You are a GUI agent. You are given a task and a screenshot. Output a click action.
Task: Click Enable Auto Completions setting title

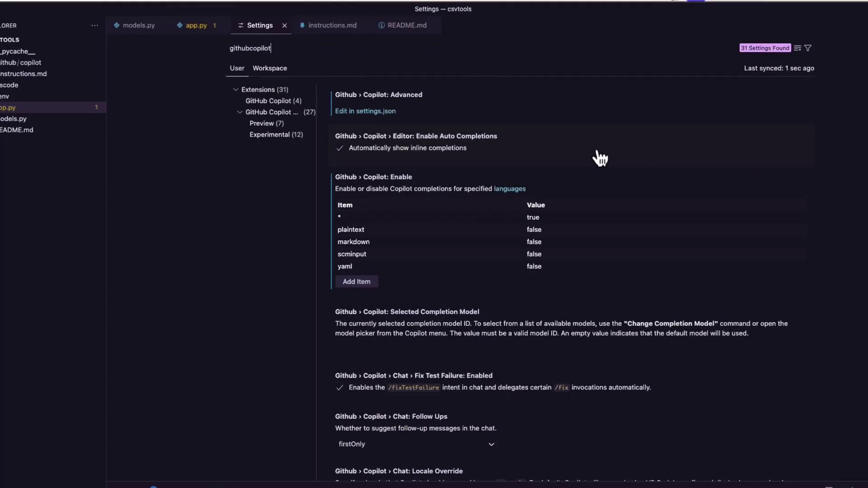(x=416, y=136)
